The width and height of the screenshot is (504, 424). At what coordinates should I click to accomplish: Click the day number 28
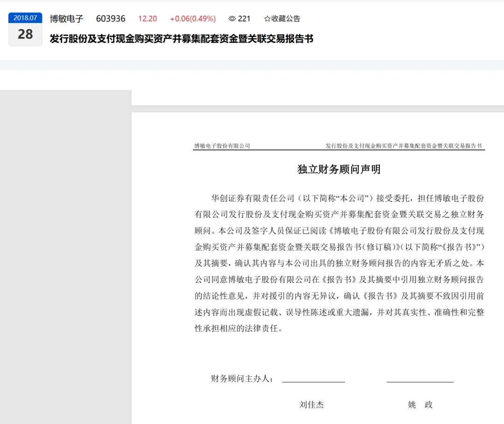click(x=25, y=34)
